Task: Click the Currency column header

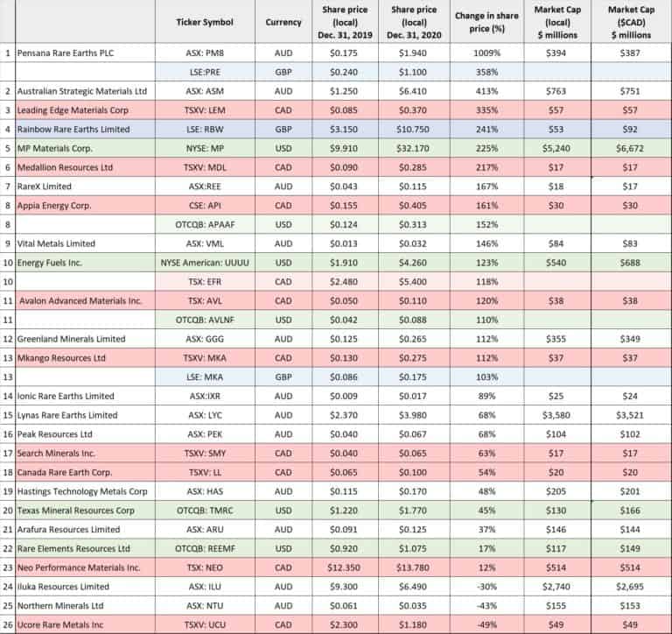Action: pos(283,22)
